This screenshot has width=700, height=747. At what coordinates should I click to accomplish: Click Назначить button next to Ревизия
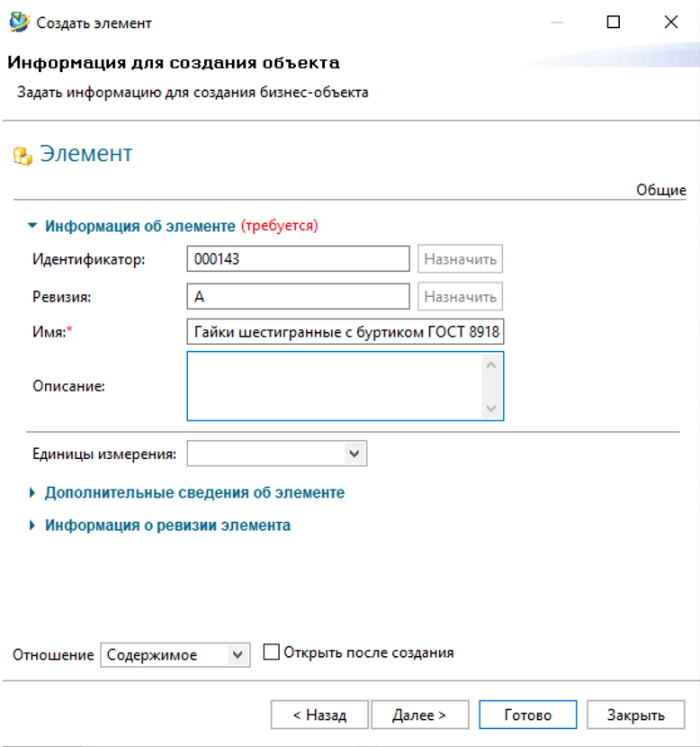pyautogui.click(x=460, y=296)
